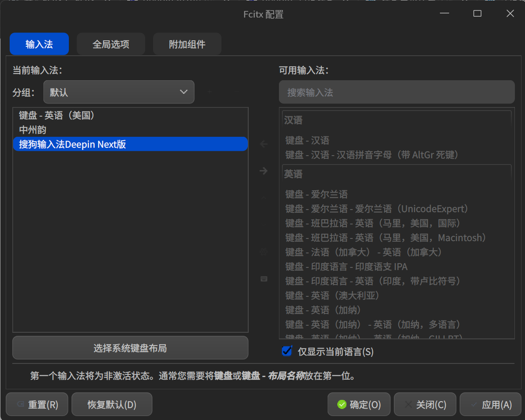Switch to 输入法 tab

(x=39, y=44)
